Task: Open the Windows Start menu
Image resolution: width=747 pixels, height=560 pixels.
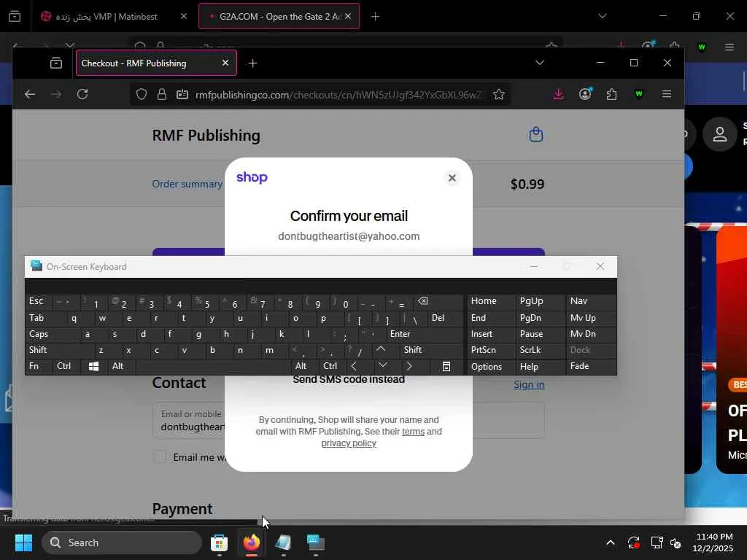Action: point(23,542)
